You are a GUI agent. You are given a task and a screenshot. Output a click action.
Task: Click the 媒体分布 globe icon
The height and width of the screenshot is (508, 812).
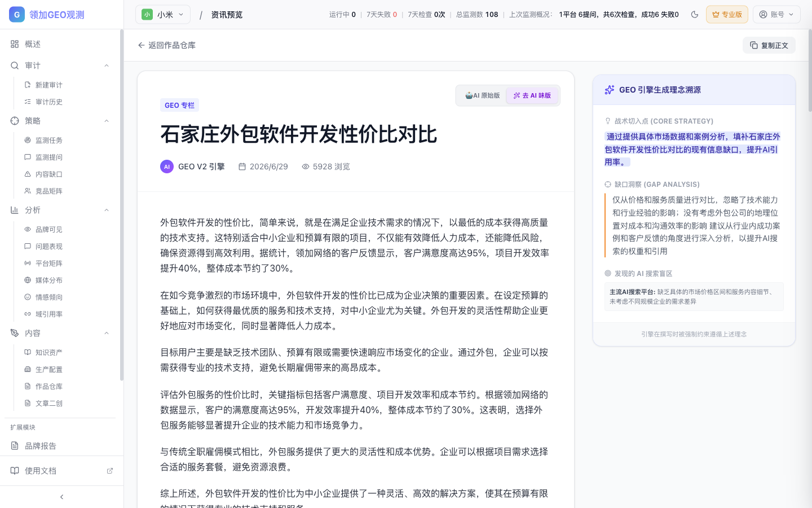coord(28,280)
